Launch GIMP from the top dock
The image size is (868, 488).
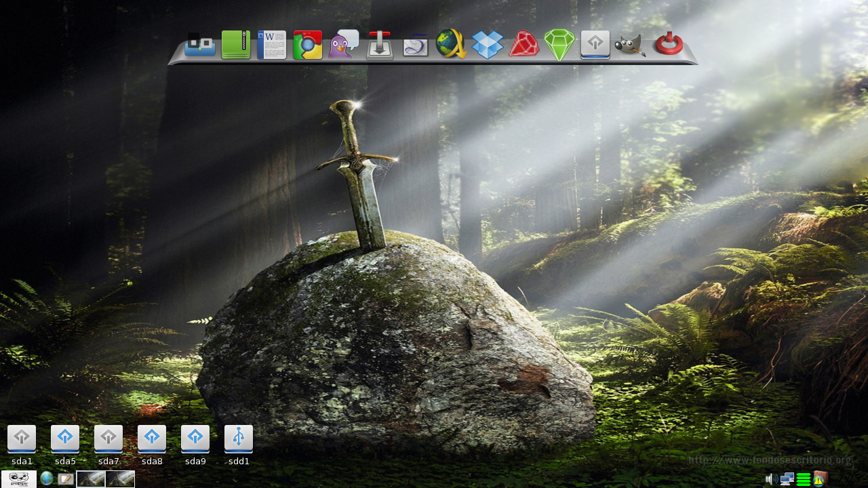pyautogui.click(x=631, y=44)
